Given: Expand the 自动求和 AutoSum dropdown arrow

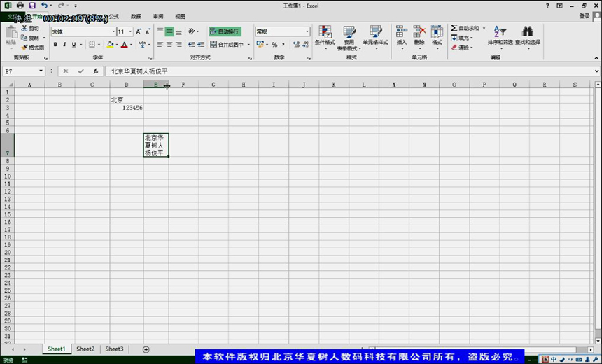Looking at the screenshot, I should pyautogui.click(x=484, y=28).
